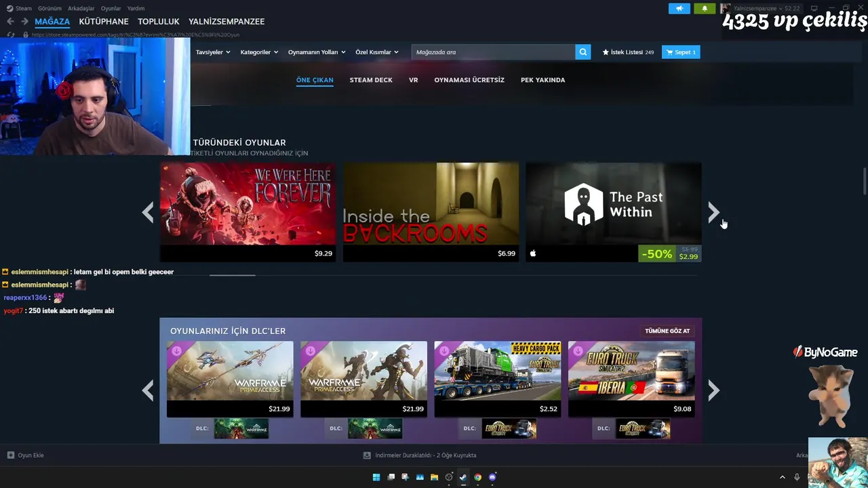
Task: Click the $2.52 DLC price
Action: (549, 409)
